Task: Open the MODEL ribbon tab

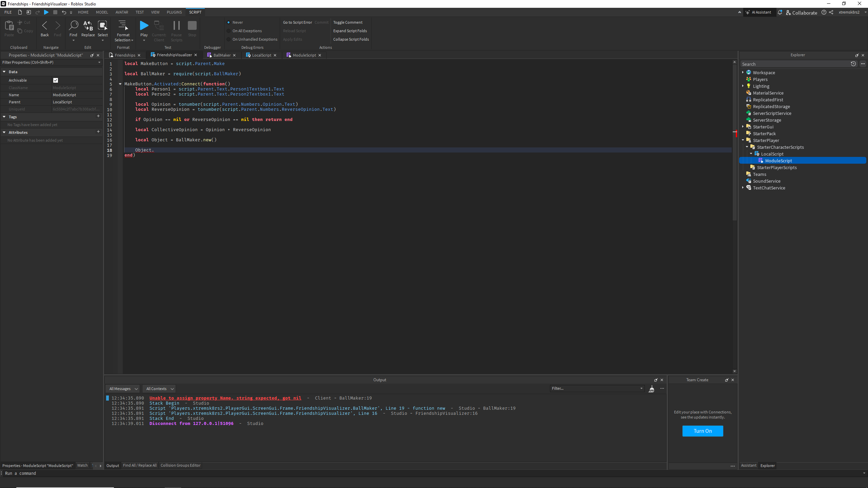Action: click(102, 12)
